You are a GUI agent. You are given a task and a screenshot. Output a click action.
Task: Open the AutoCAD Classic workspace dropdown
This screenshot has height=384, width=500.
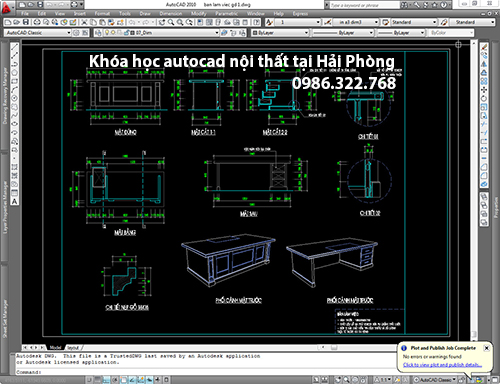coord(38,33)
